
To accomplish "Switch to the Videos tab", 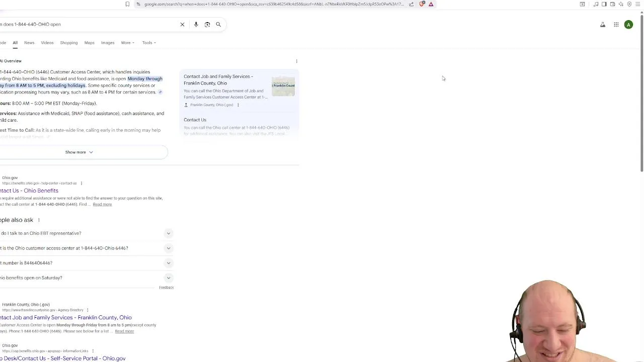I will pos(47,43).
